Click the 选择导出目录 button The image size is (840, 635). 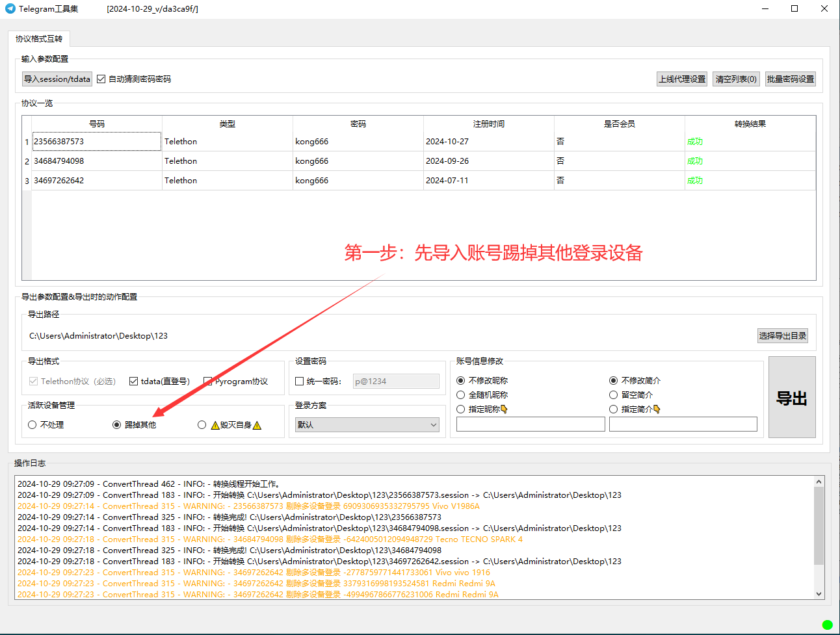pyautogui.click(x=783, y=335)
